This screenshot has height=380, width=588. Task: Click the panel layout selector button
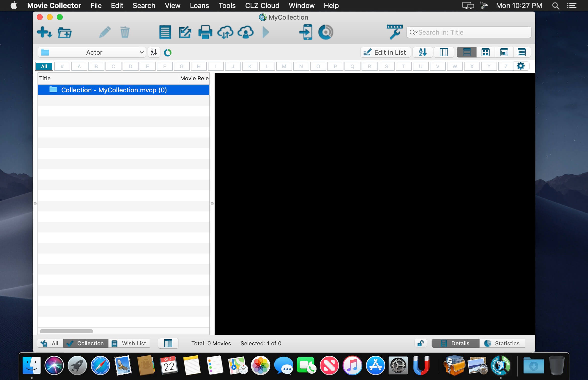[168, 343]
